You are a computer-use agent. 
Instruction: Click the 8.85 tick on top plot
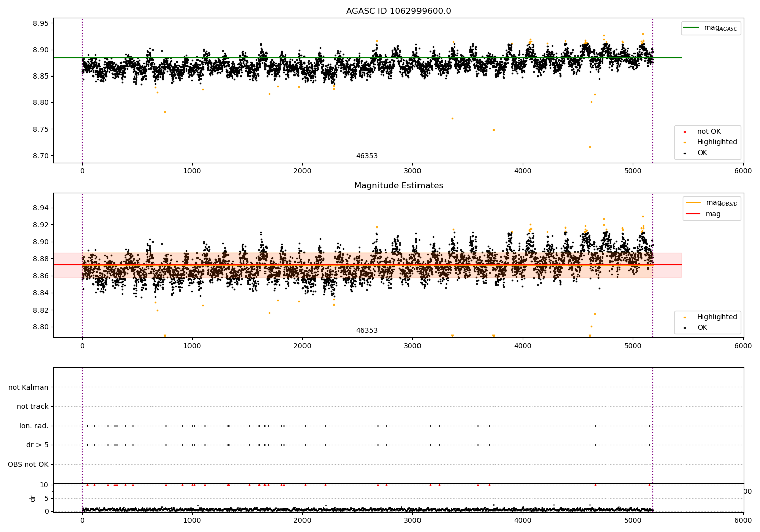pos(41,76)
